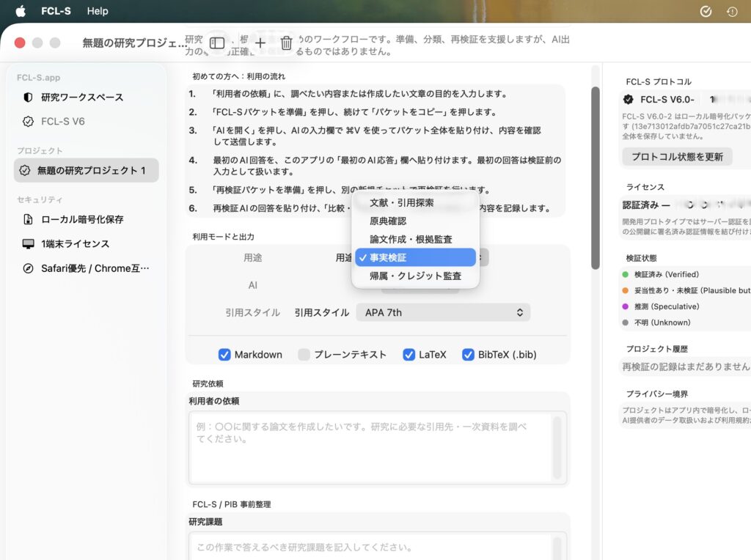Choose 原典確認 from the popup menu
The height and width of the screenshot is (560, 751).
click(415, 221)
